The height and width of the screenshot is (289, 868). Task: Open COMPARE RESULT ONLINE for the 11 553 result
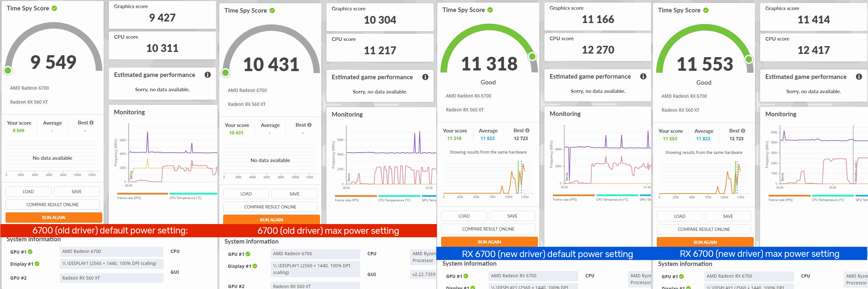tap(704, 229)
